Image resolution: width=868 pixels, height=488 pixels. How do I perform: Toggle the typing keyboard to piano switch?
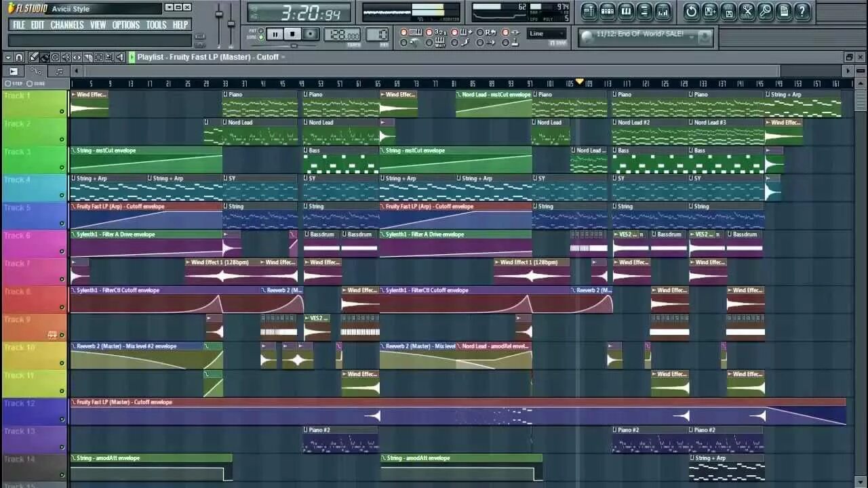(403, 32)
